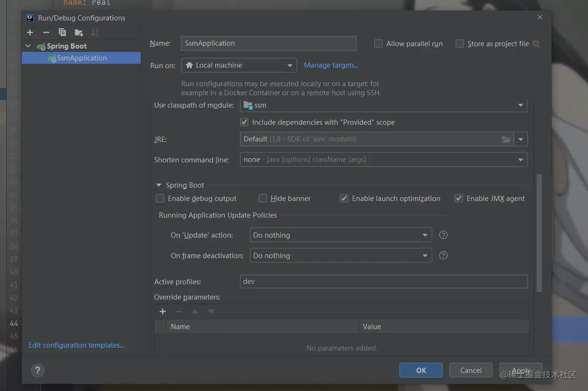Browse for JRE using folder icon
588x391 pixels.
point(506,139)
